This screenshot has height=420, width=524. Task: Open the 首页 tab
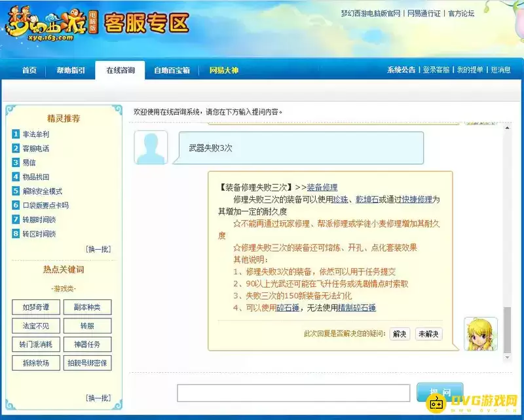[x=29, y=70]
